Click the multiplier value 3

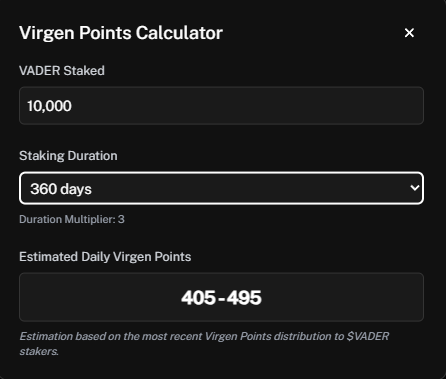point(121,219)
